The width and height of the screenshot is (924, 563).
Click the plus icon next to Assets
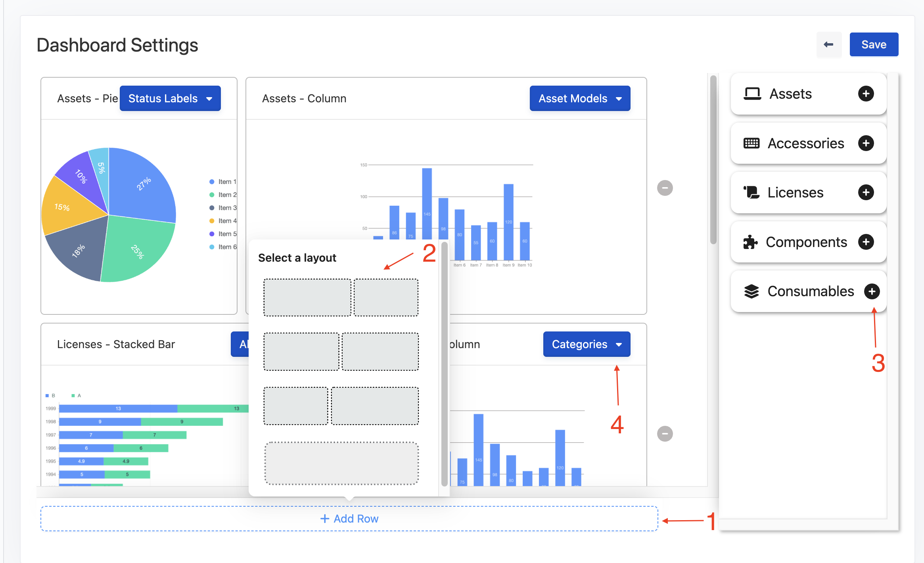click(866, 94)
